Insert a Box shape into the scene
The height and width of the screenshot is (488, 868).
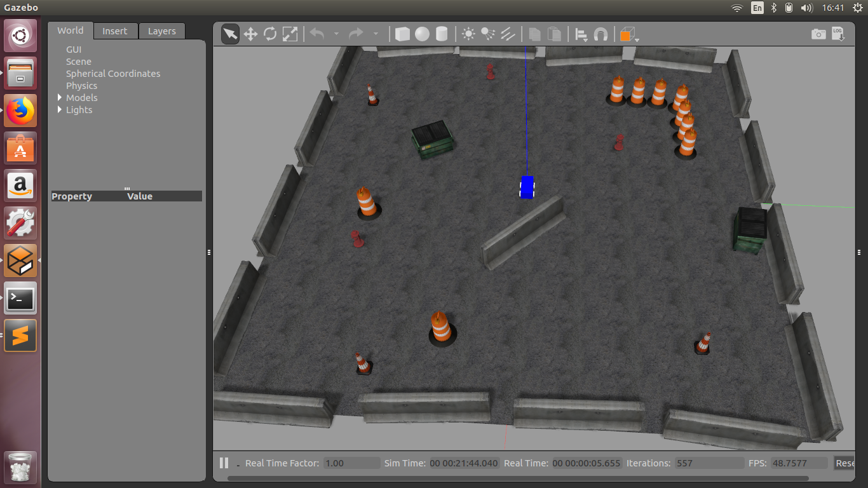402,34
